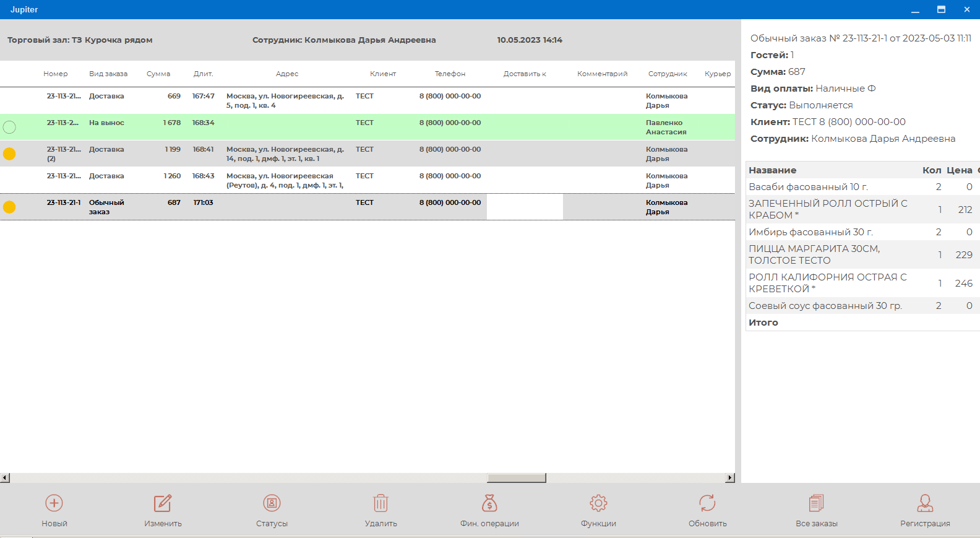
Task: Refresh the order list with Обновить
Action: 707,511
